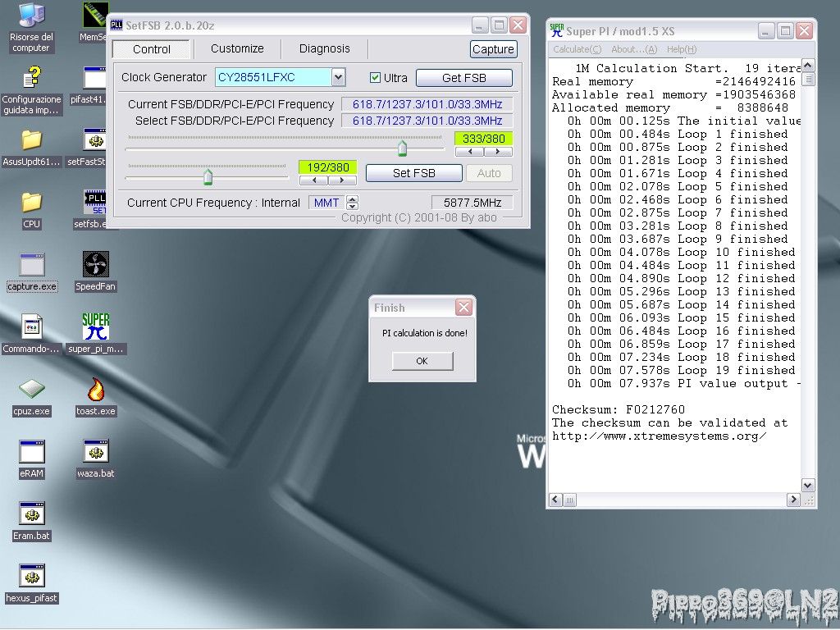Click Super PI horizontal scrollbar right arrow
The height and width of the screenshot is (630, 840).
(793, 500)
